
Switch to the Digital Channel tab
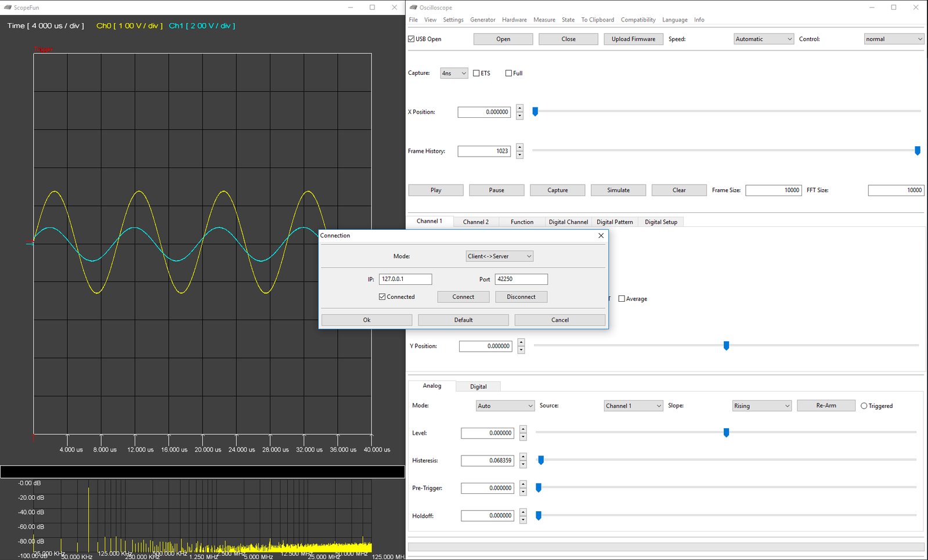click(x=568, y=222)
